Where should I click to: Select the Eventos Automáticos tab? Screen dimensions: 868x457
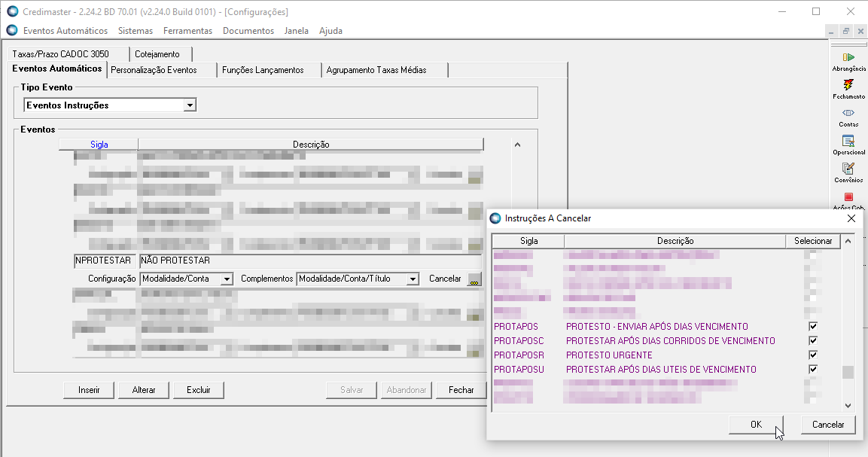tap(57, 69)
